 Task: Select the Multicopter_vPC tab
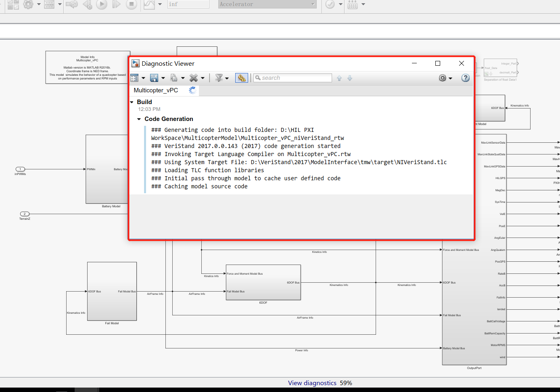164,90
